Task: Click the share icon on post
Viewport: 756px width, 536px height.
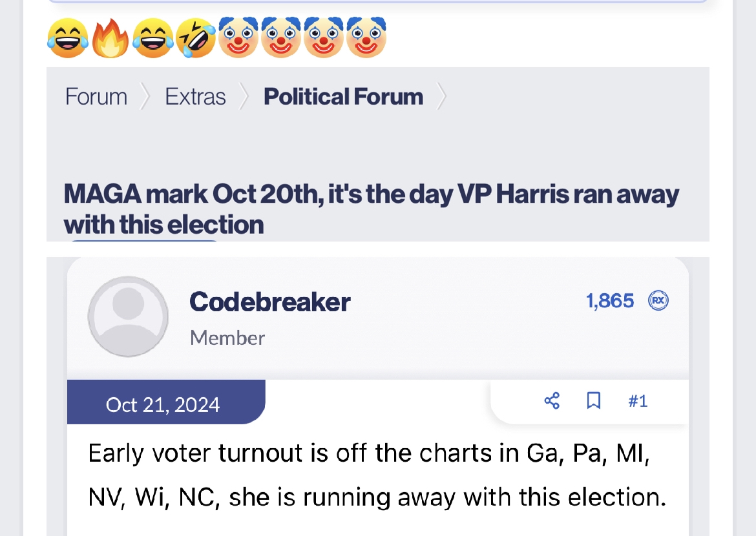Action: [x=552, y=401]
